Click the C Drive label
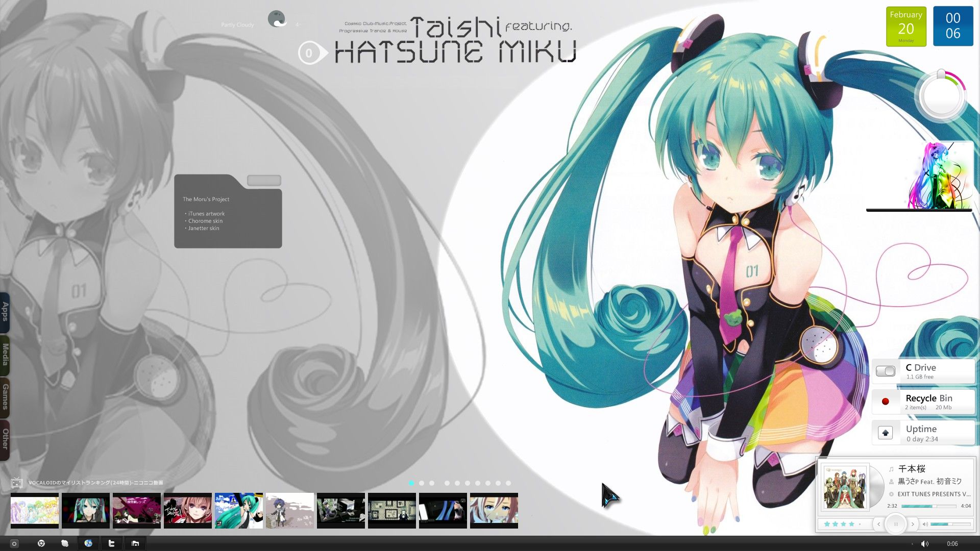Image resolution: width=980 pixels, height=551 pixels. (x=921, y=367)
